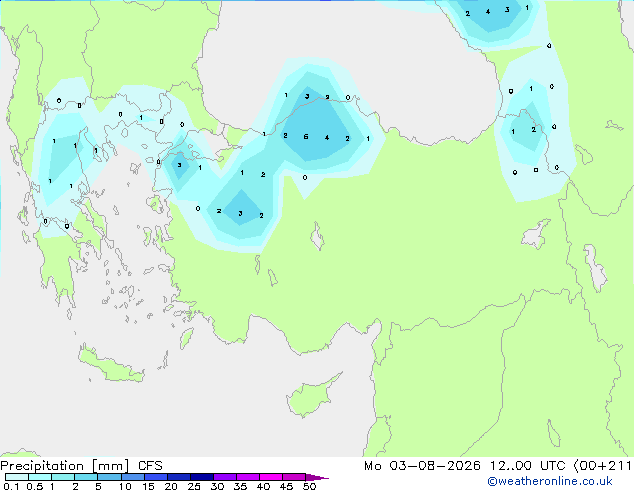The image size is (634, 490).
Task: Click the "30" legend scale label
Action: (x=217, y=486)
